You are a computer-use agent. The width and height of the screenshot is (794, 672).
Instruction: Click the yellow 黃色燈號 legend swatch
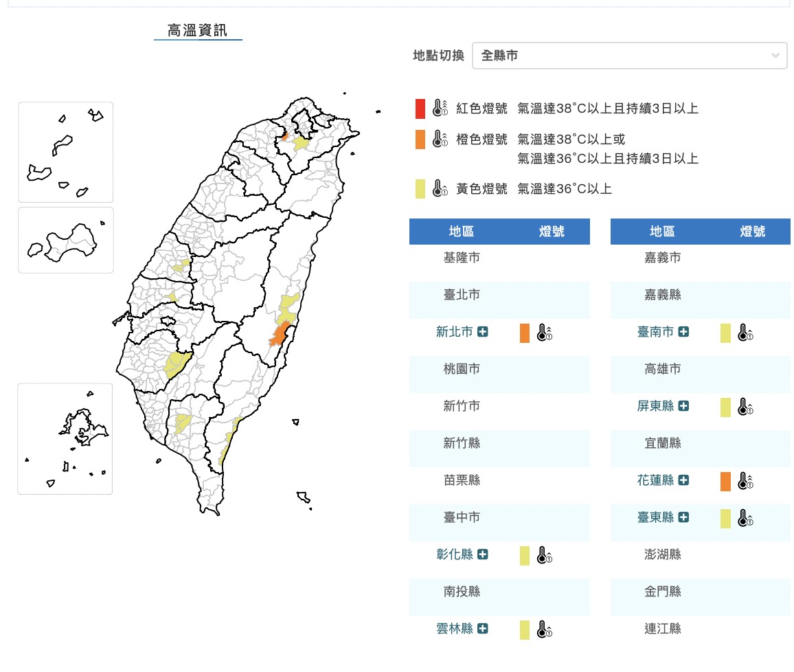(x=420, y=189)
